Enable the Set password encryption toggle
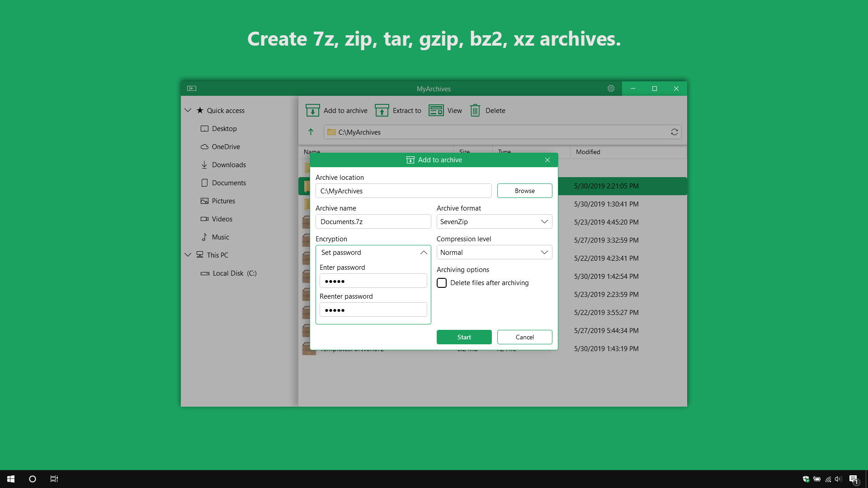This screenshot has width=868, height=488. tap(373, 252)
